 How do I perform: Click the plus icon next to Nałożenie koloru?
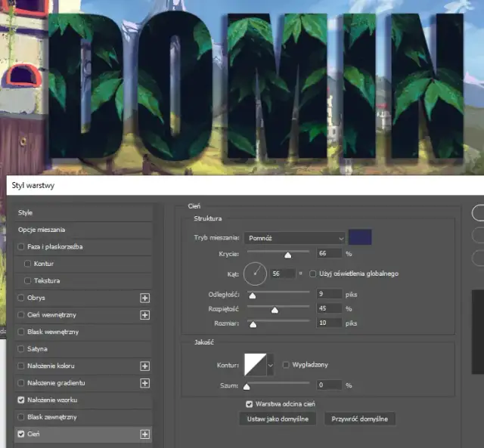(145, 366)
